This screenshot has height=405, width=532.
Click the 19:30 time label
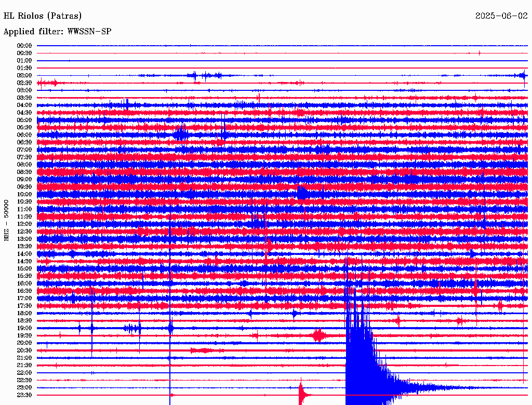[24, 335]
